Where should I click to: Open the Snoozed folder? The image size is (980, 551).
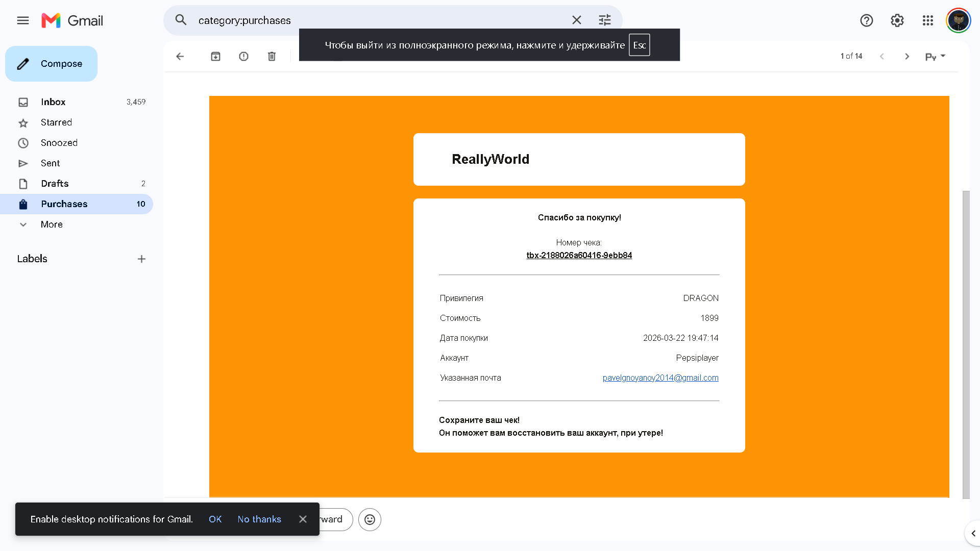(x=77, y=143)
